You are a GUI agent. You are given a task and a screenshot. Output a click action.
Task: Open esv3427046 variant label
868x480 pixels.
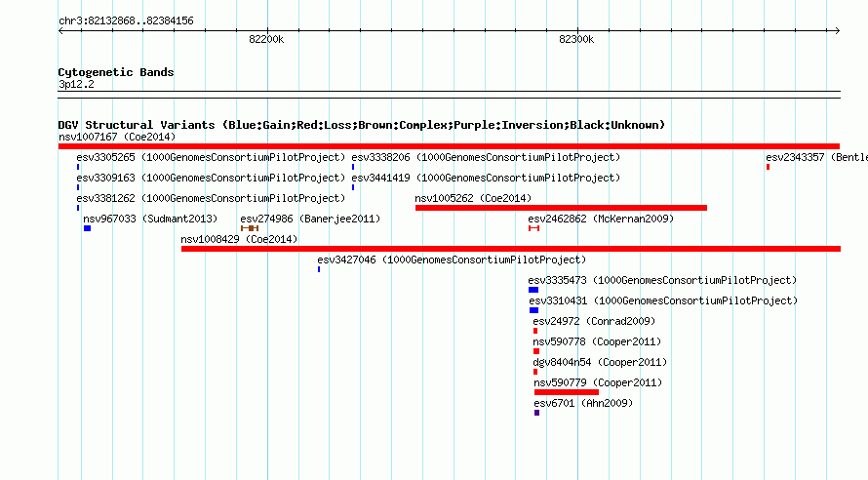[x=452, y=260]
